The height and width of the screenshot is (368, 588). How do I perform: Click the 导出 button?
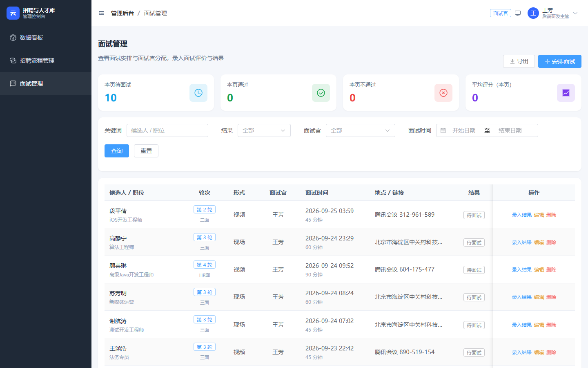519,61
